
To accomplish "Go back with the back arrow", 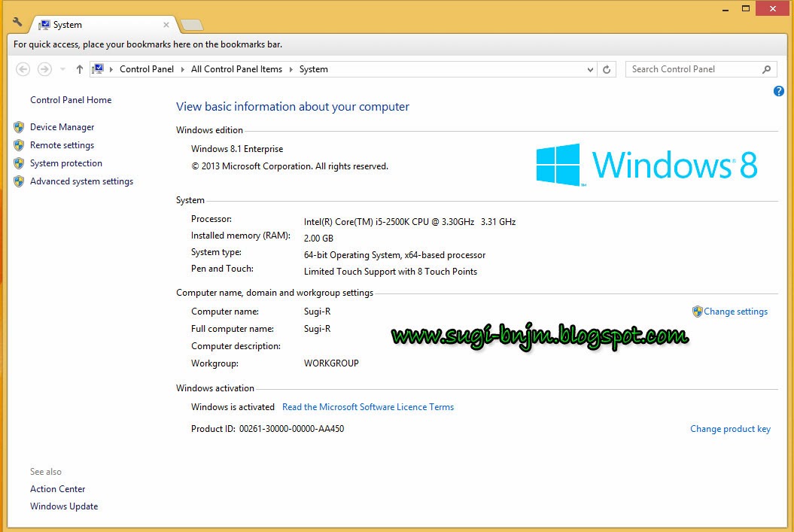I will [x=23, y=68].
